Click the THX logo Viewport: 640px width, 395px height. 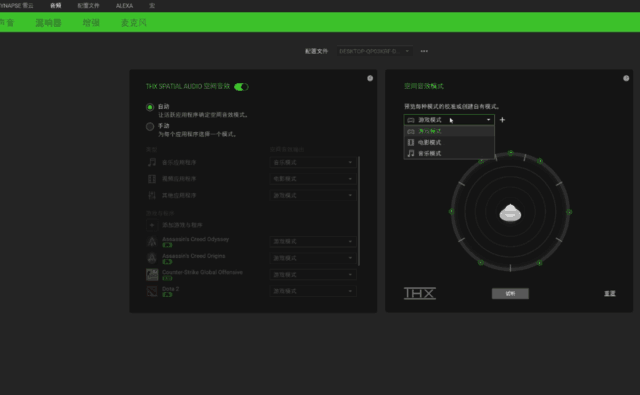point(420,293)
